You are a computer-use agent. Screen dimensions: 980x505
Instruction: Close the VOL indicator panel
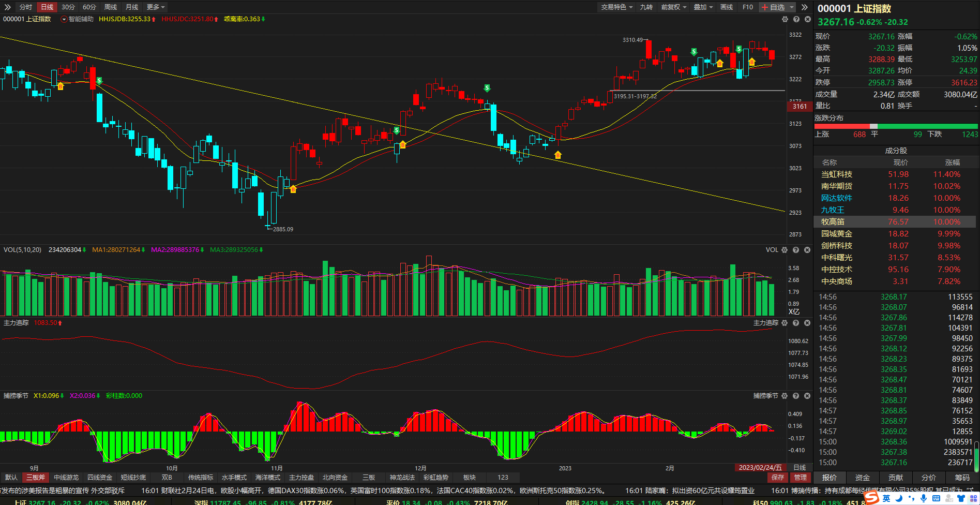coord(807,250)
